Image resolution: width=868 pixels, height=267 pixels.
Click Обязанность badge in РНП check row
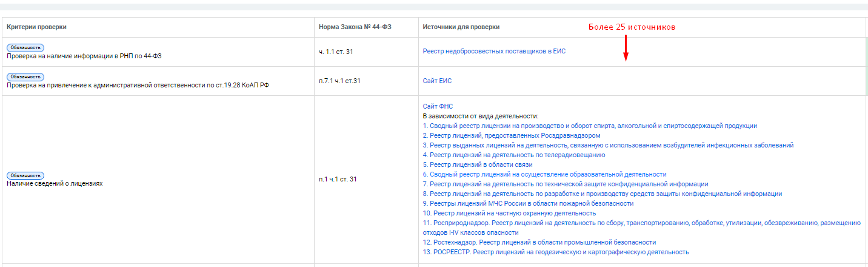click(x=25, y=47)
